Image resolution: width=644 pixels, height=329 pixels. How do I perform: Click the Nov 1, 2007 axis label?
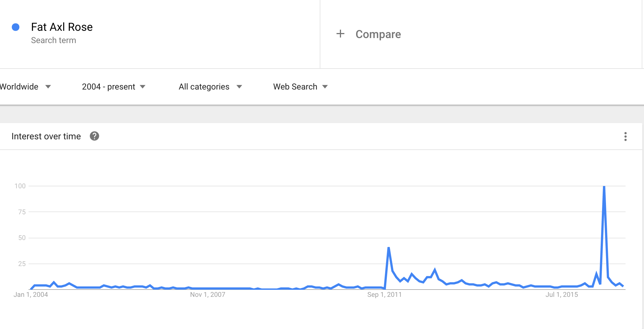(207, 295)
